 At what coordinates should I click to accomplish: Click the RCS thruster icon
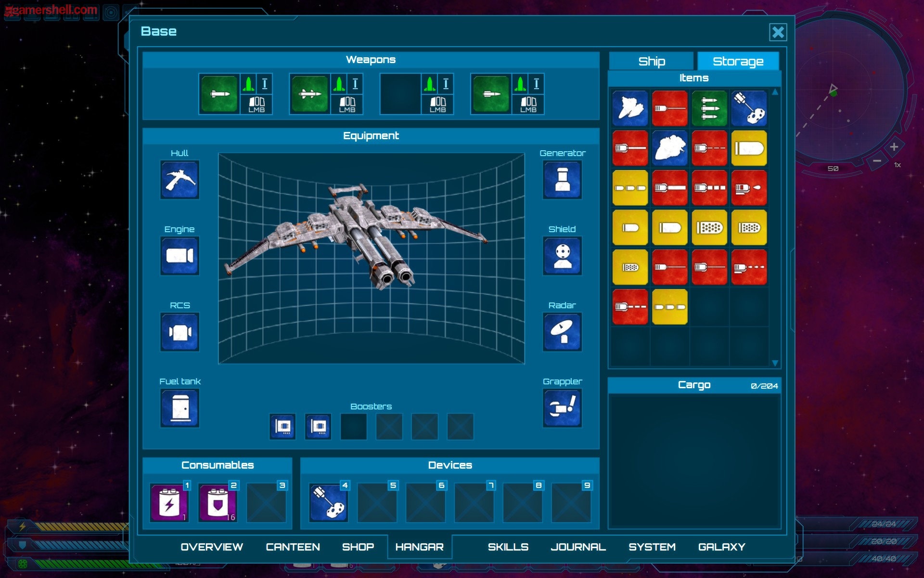(180, 332)
